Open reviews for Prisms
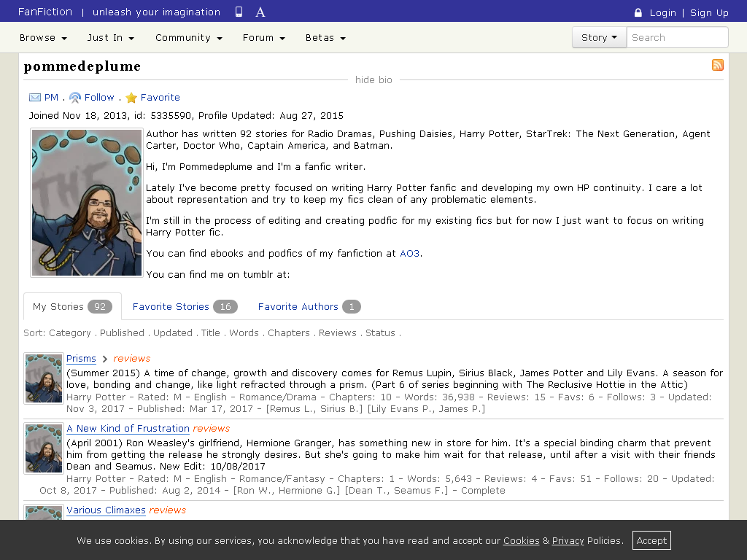The height and width of the screenshot is (560, 747). (131, 359)
